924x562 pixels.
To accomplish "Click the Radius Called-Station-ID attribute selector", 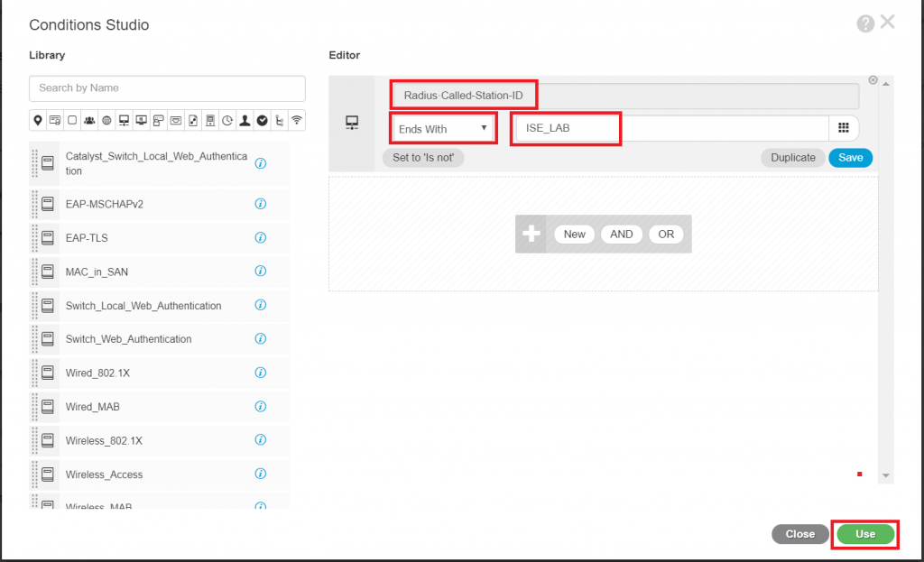I will coord(624,95).
